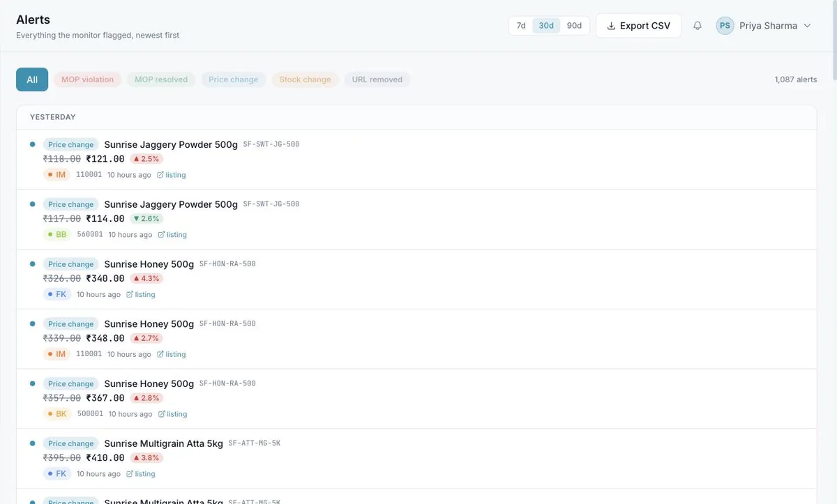
Task: Click IM marketplace badge on ₹348.00 alert
Action: click(56, 354)
